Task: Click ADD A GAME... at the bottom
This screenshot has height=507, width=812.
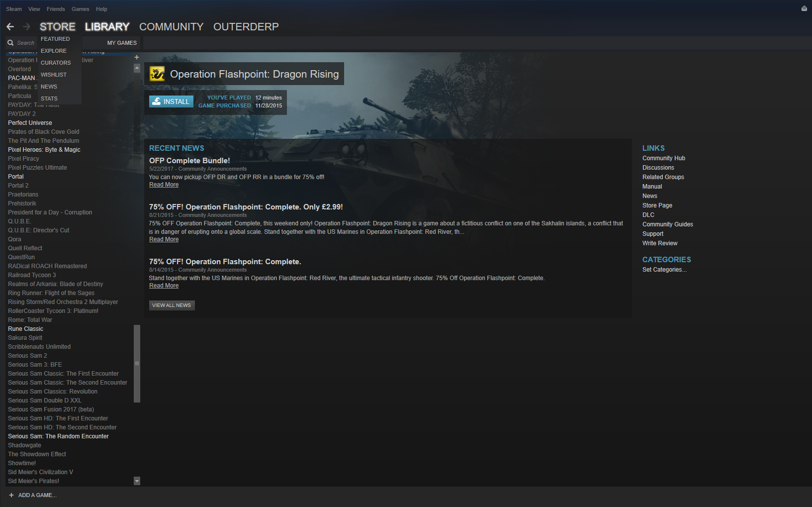Action: (33, 495)
